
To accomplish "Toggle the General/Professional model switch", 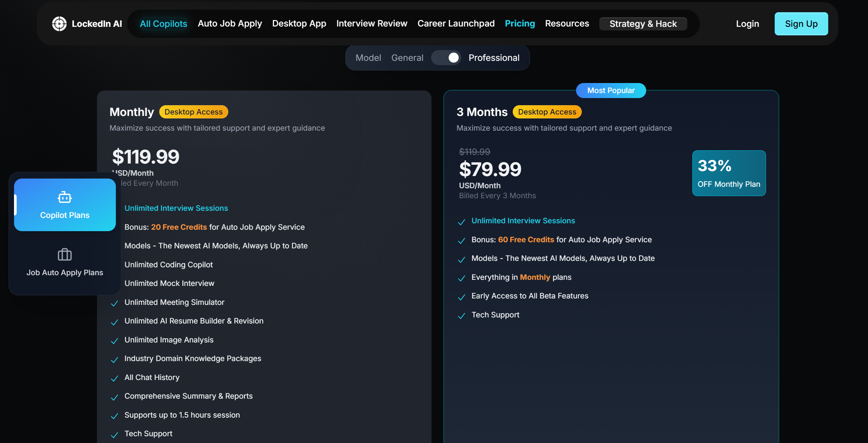I will click(446, 58).
